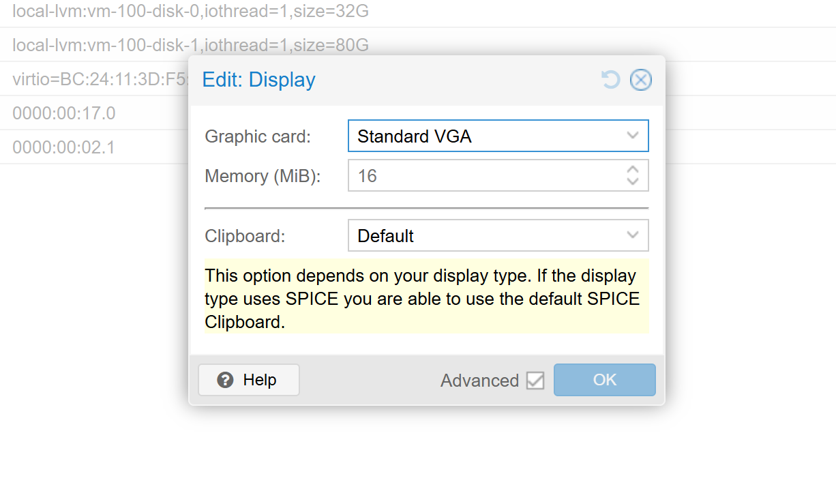Confirm changes with the OK button
Screen dimensions: 836x504
[604, 380]
